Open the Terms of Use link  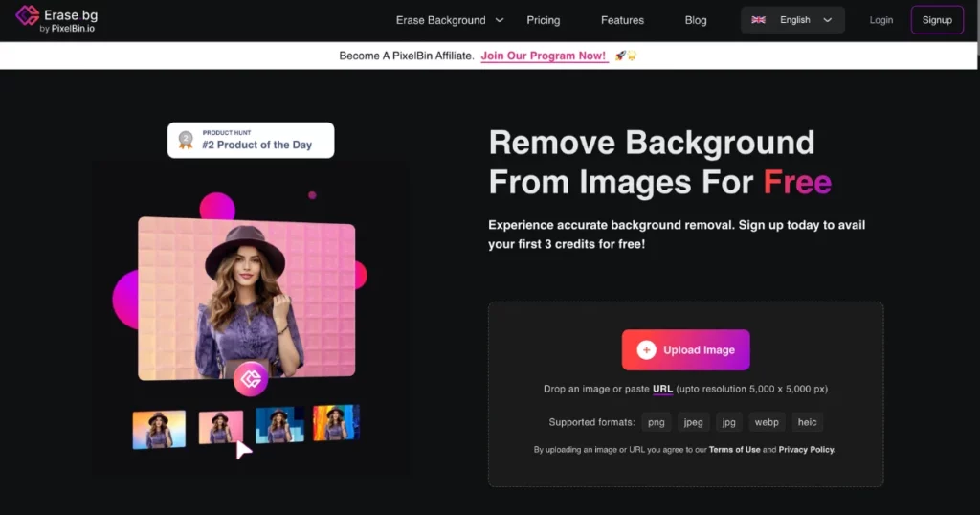[x=734, y=449]
